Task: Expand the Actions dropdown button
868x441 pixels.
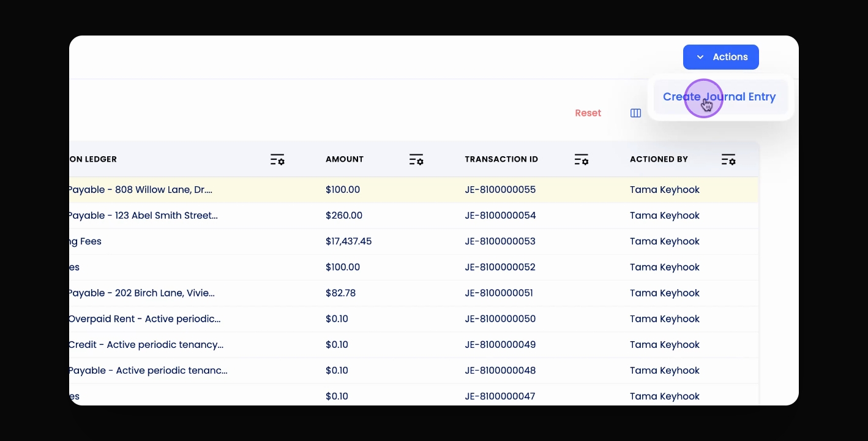Action: [x=721, y=57]
